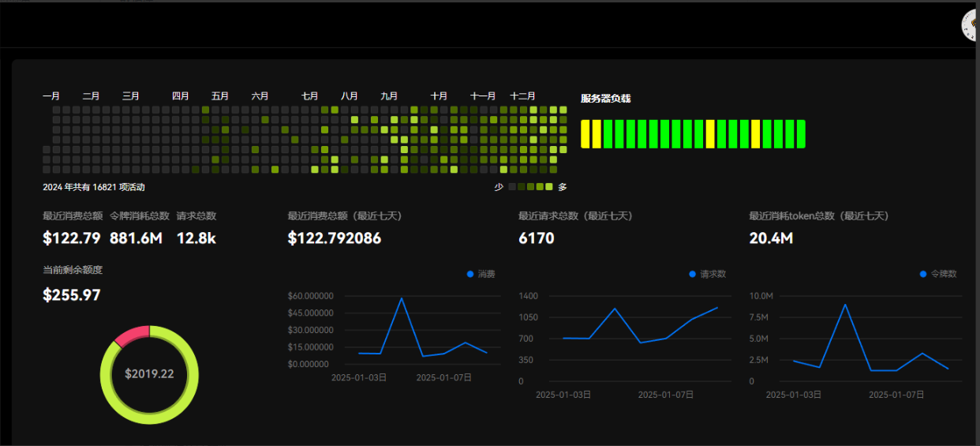Click the 五月 heatmap month label

click(x=220, y=96)
